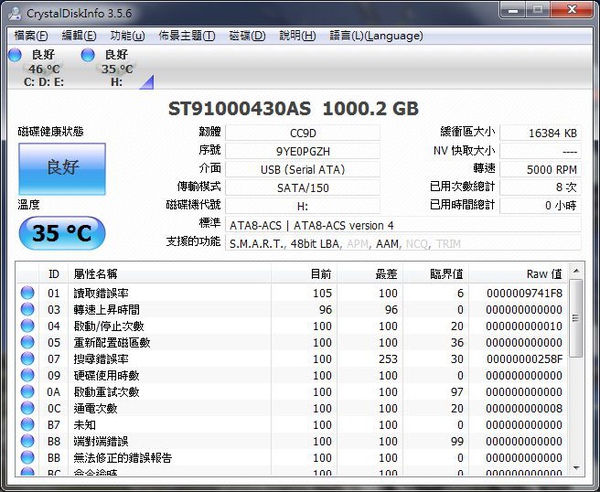Click the status orb for row 0C 通電次數

tap(27, 408)
